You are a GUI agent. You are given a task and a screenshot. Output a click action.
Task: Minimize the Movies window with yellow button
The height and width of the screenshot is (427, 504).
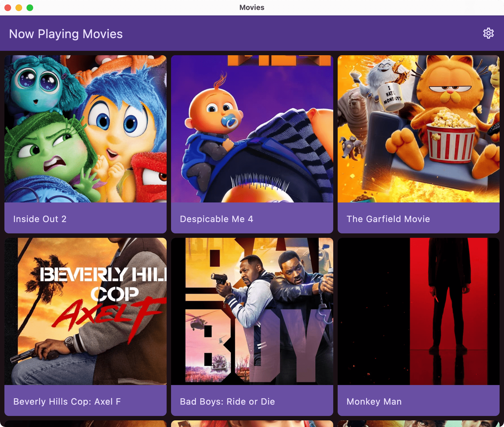tap(19, 8)
